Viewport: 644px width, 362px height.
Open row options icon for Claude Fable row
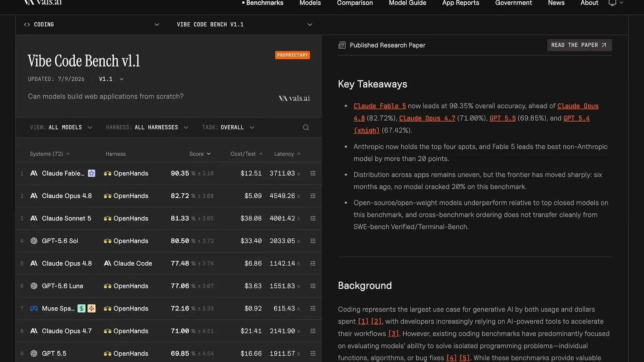point(313,173)
